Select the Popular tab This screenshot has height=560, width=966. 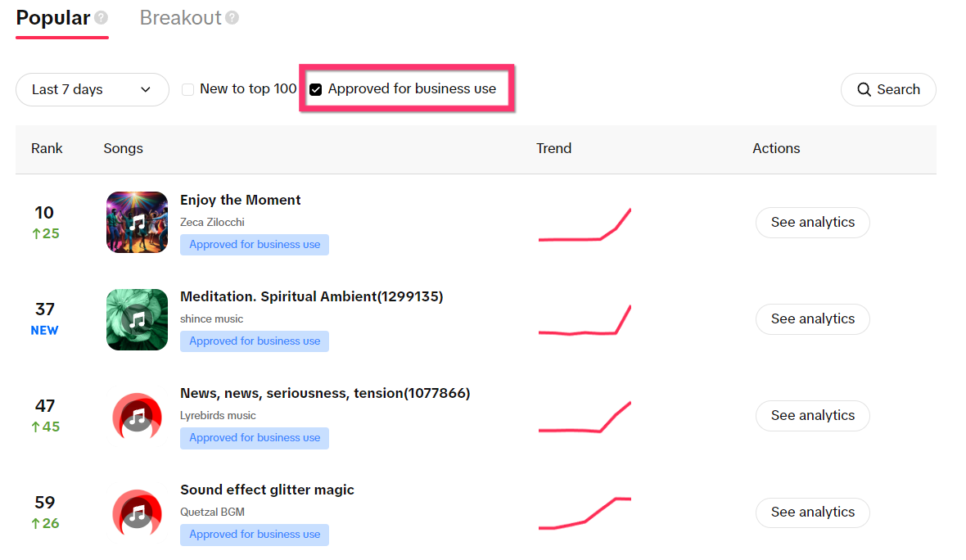(x=53, y=18)
